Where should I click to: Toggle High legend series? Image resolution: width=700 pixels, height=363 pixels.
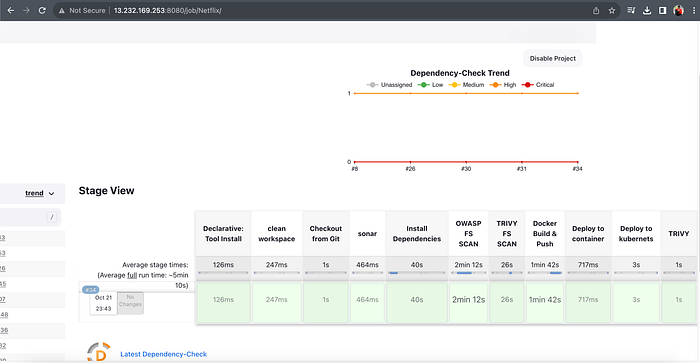point(503,85)
